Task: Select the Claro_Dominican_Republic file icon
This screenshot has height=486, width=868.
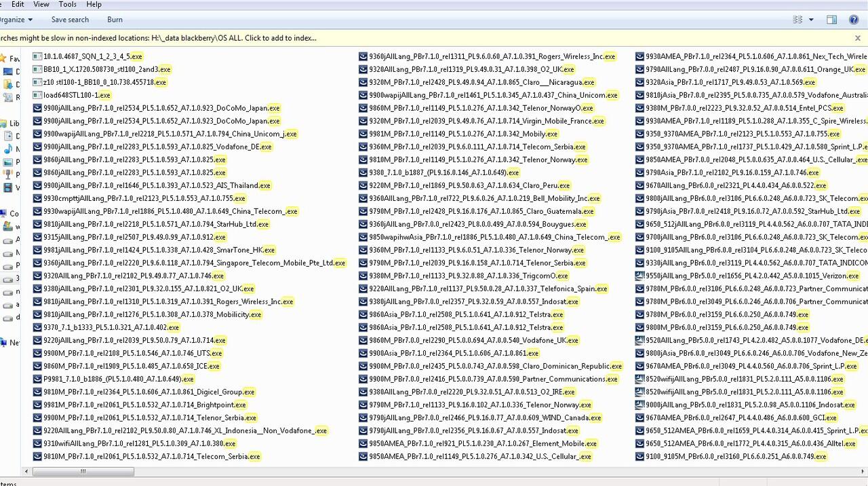Action: point(363,366)
